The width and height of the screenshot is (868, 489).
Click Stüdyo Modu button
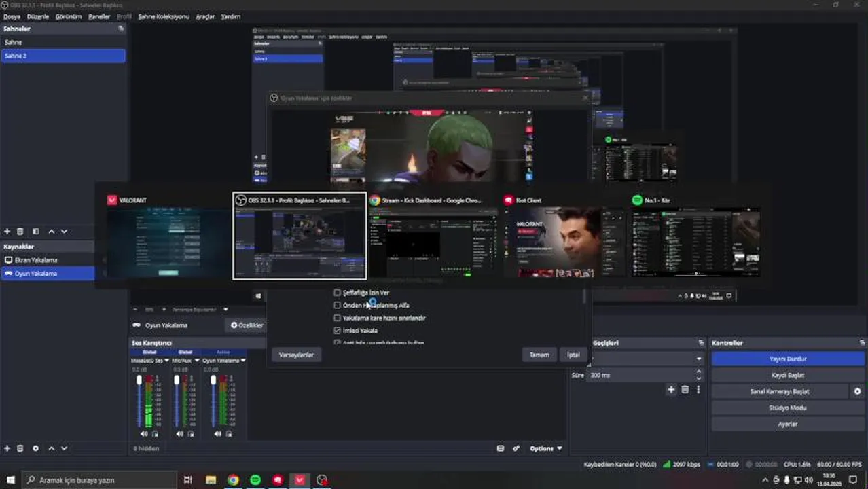(788, 407)
